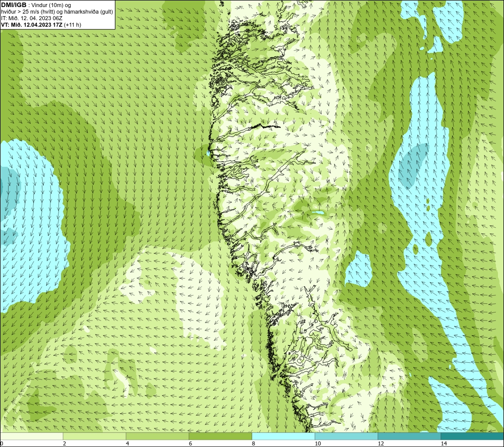Click the 0–2 m/s pale legend swatch

tap(31, 436)
